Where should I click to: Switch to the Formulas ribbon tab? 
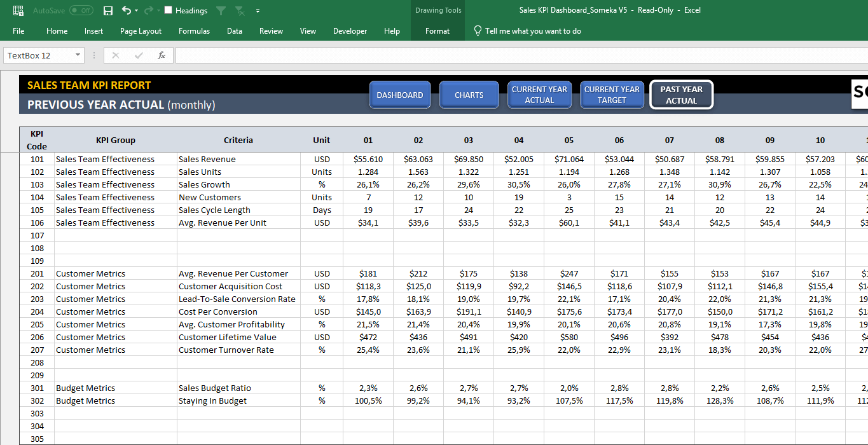[194, 31]
